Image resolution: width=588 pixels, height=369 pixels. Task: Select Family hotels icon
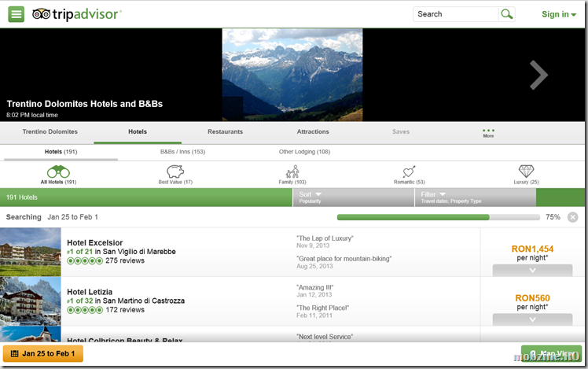pyautogui.click(x=292, y=172)
